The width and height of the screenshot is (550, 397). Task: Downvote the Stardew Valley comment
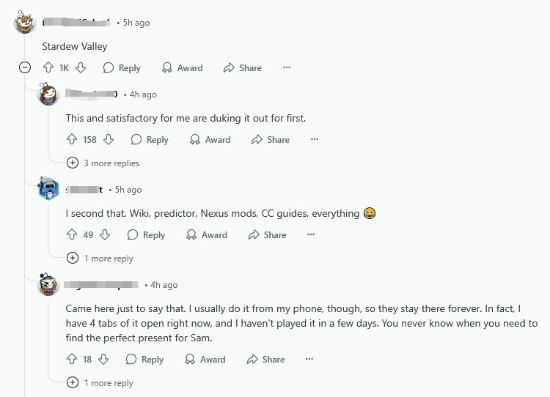81,68
